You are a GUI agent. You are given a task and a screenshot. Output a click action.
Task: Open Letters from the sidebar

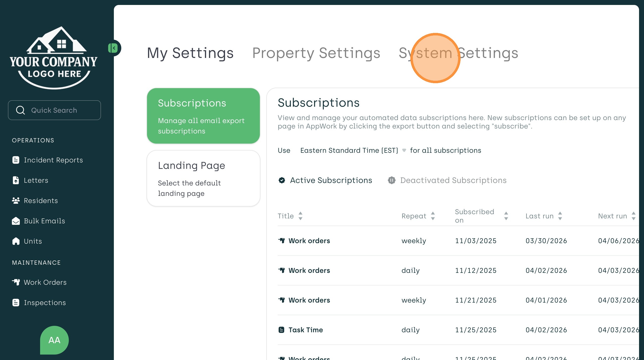36,180
